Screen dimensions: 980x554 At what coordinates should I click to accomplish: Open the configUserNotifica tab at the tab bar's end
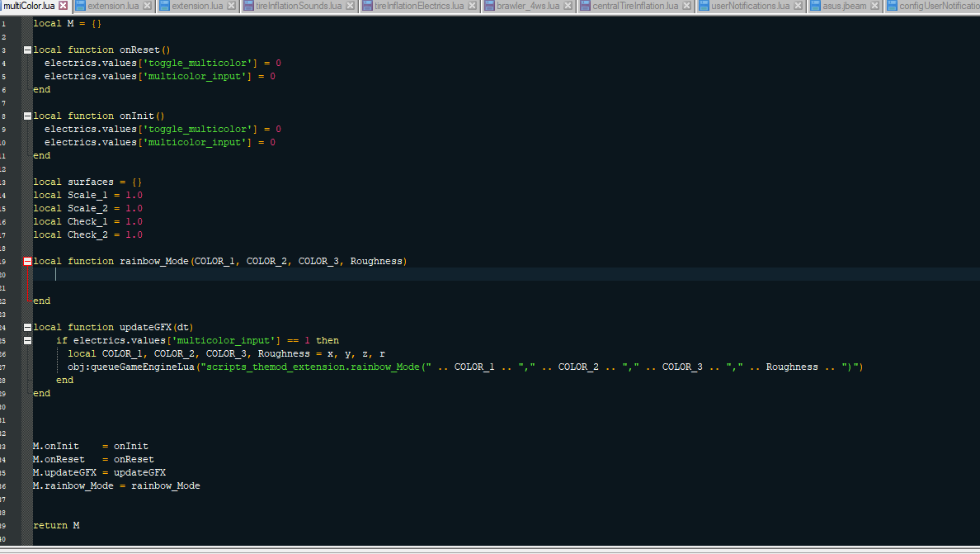932,6
